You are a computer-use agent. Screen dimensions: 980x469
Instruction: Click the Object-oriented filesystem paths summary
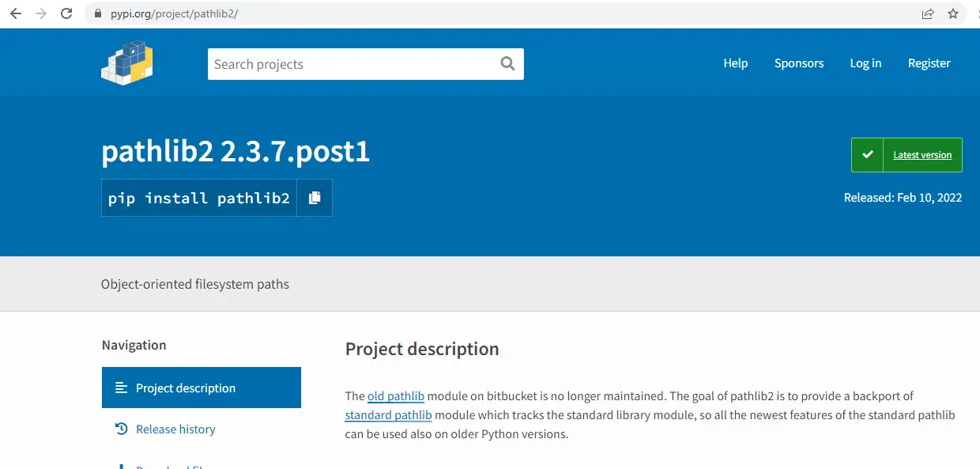point(195,284)
